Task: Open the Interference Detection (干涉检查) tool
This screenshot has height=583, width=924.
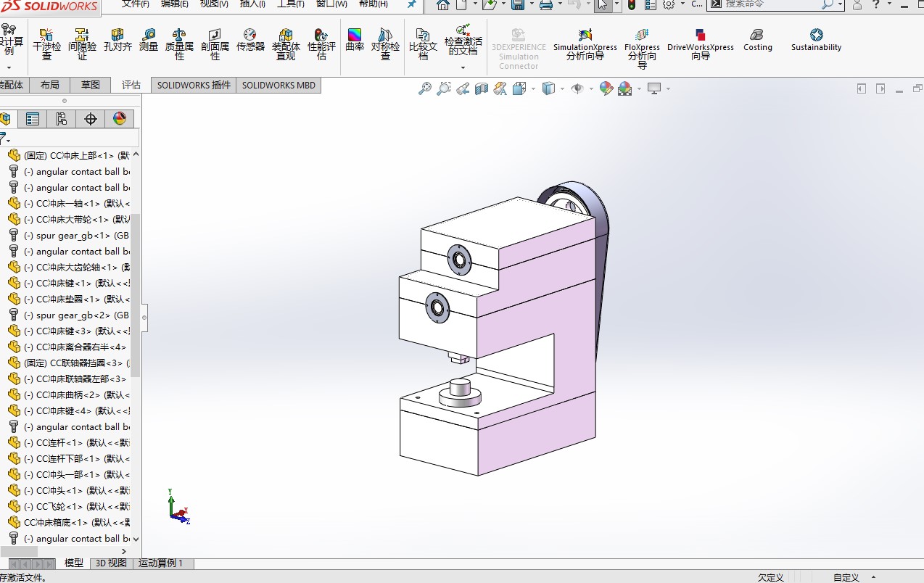Action: click(46, 45)
